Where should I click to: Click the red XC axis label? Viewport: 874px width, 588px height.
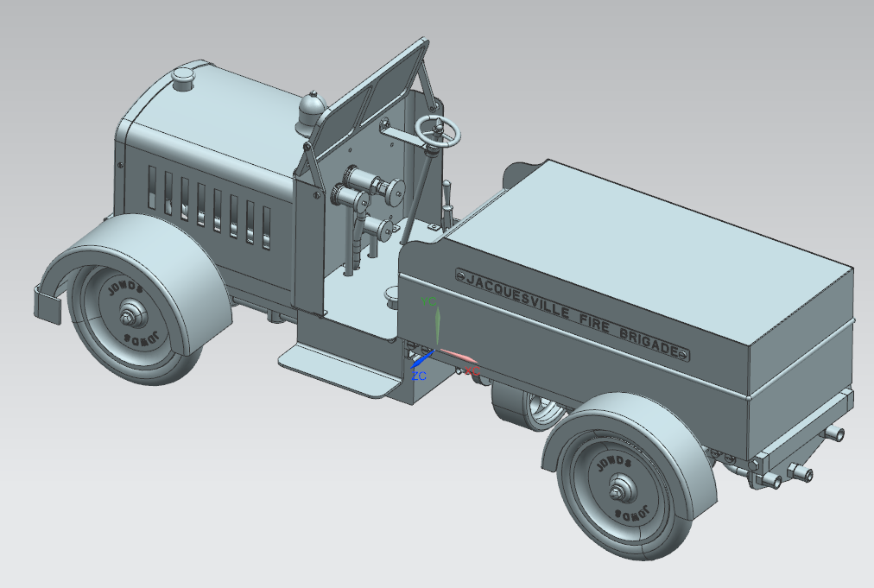pyautogui.click(x=472, y=370)
